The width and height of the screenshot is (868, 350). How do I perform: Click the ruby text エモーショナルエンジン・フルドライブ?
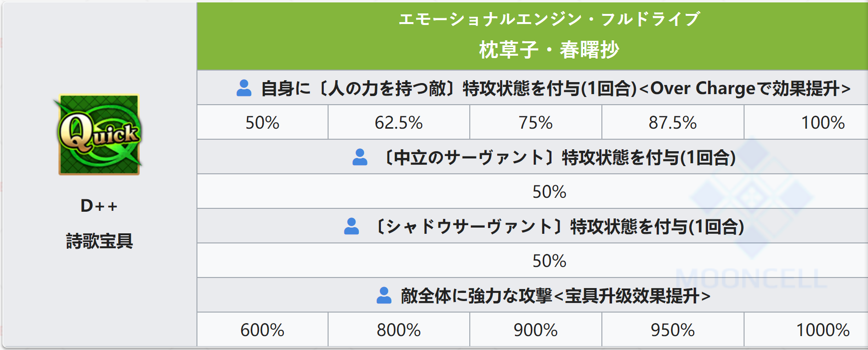[549, 19]
